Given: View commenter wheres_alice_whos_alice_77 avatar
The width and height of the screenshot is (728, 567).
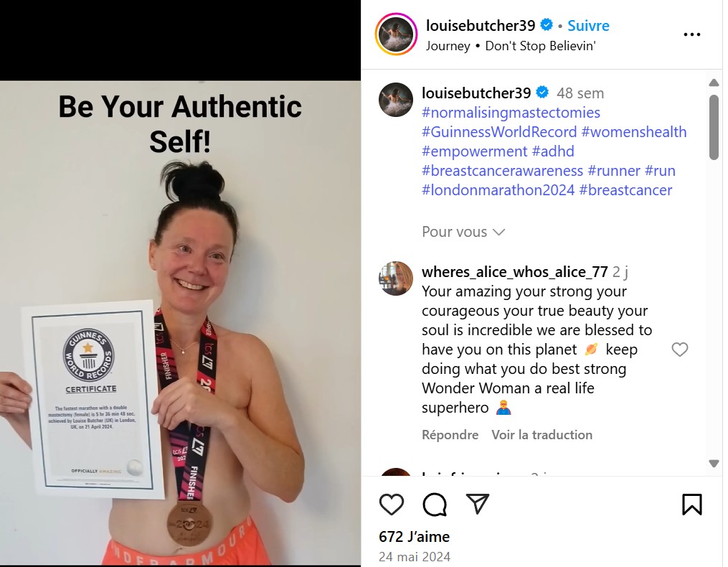Looking at the screenshot, I should [396, 278].
